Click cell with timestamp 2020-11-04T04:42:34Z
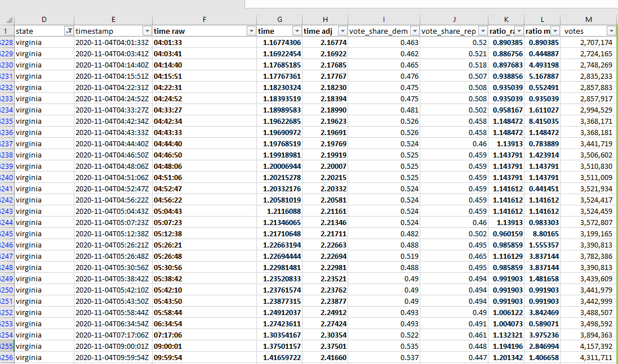The image size is (618, 364). tap(113, 121)
